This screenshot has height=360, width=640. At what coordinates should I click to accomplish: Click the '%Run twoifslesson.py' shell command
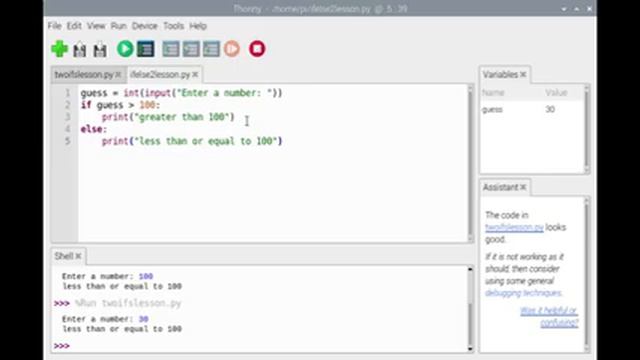click(x=128, y=303)
